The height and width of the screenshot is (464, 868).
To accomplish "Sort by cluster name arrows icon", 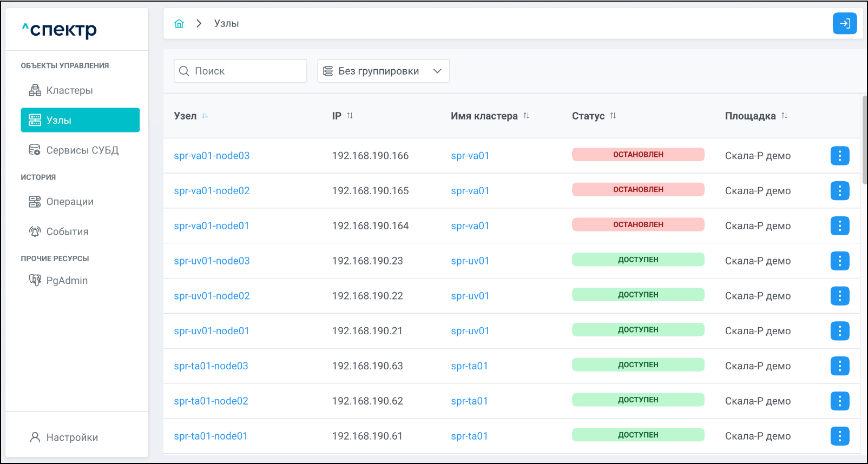I will click(526, 116).
